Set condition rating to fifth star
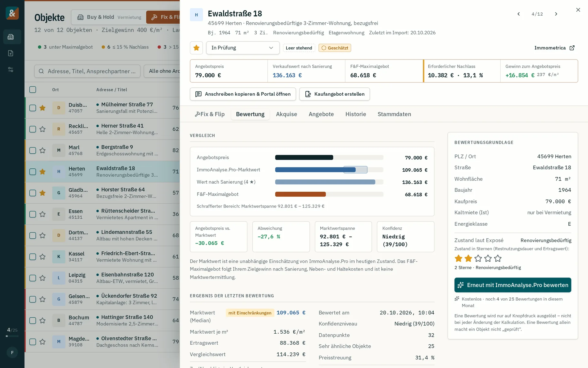 pos(498,258)
